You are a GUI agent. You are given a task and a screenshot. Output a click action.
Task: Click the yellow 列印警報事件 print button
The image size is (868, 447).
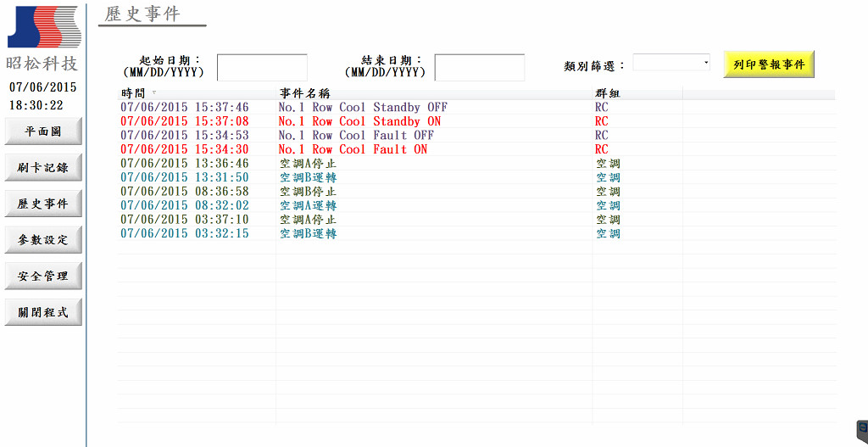point(769,64)
